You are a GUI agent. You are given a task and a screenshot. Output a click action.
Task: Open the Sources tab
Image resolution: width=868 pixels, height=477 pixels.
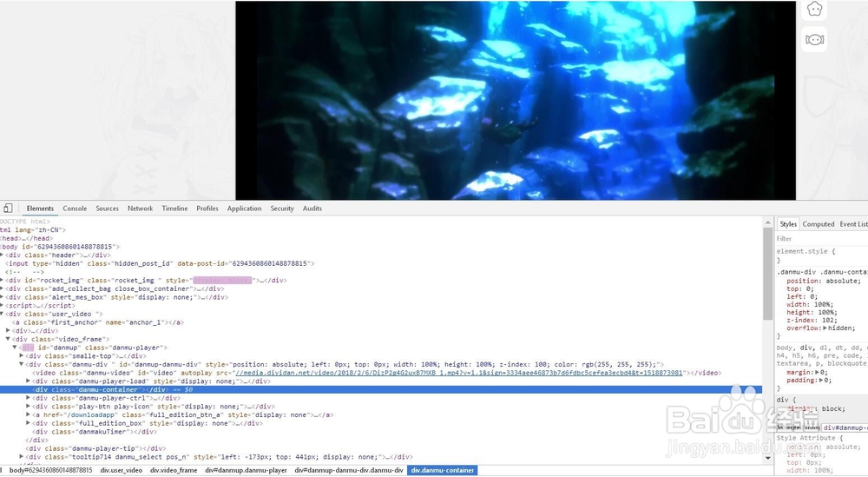[x=108, y=209]
